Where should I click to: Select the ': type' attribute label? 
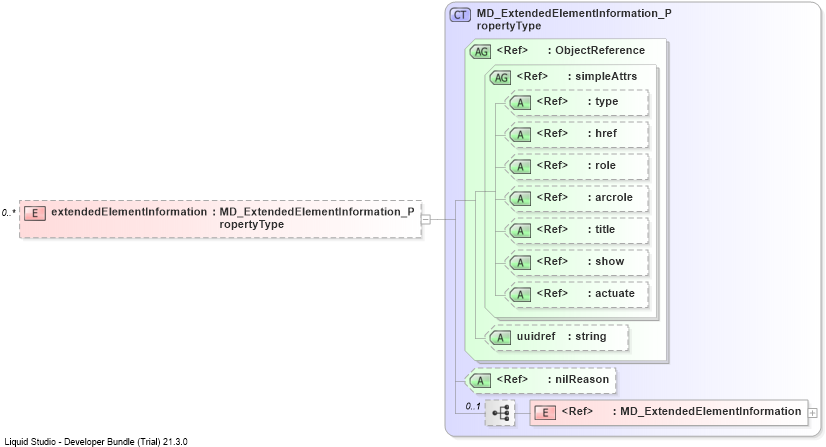(x=603, y=101)
